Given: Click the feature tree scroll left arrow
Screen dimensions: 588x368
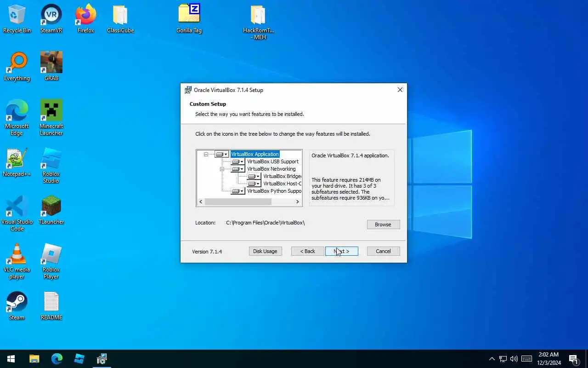Looking at the screenshot, I should (201, 201).
